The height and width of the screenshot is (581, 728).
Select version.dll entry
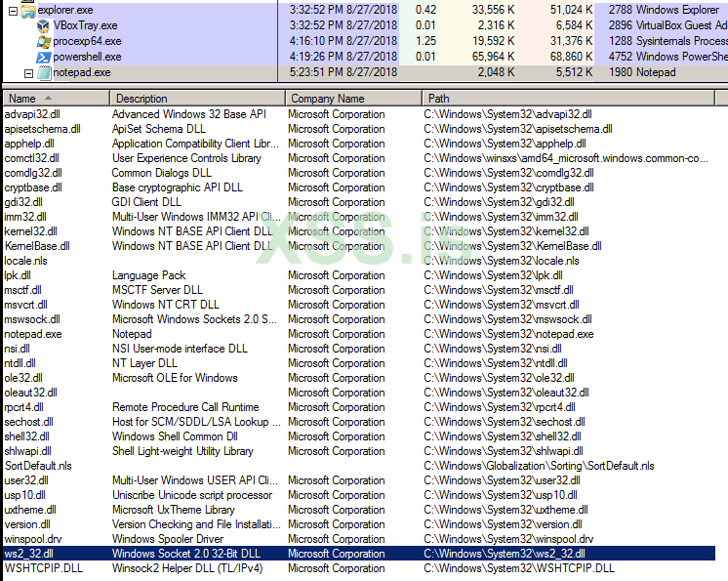click(x=359, y=524)
